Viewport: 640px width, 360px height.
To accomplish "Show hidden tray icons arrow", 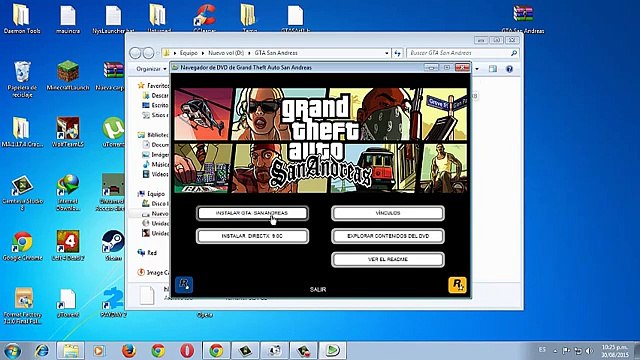I will (x=555, y=351).
